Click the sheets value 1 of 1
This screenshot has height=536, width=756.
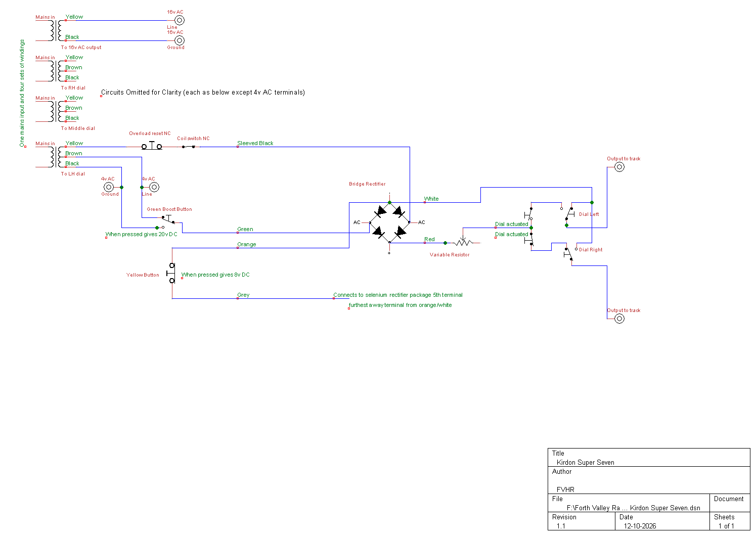pos(726,526)
